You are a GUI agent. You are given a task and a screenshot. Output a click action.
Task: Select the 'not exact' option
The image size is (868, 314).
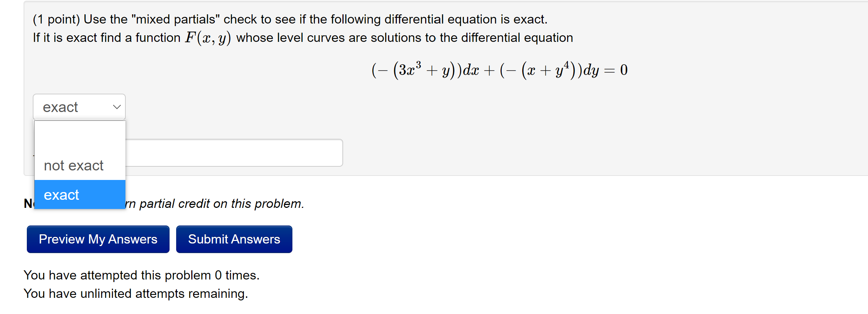pyautogui.click(x=73, y=165)
